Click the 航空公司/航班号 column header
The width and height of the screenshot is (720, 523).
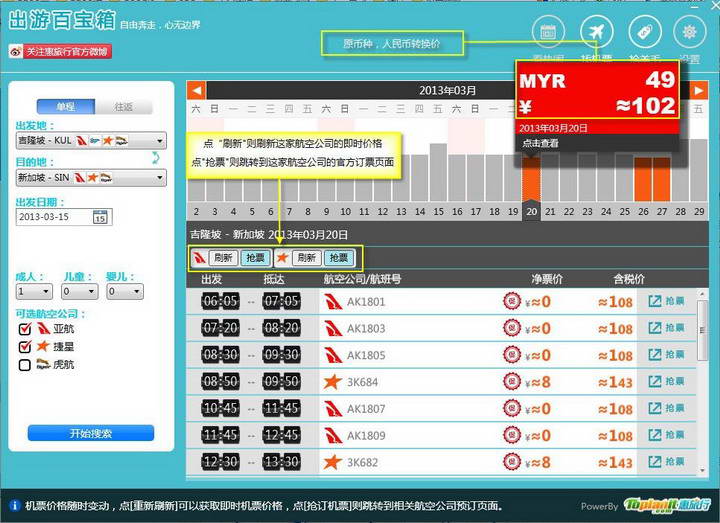[x=362, y=279]
